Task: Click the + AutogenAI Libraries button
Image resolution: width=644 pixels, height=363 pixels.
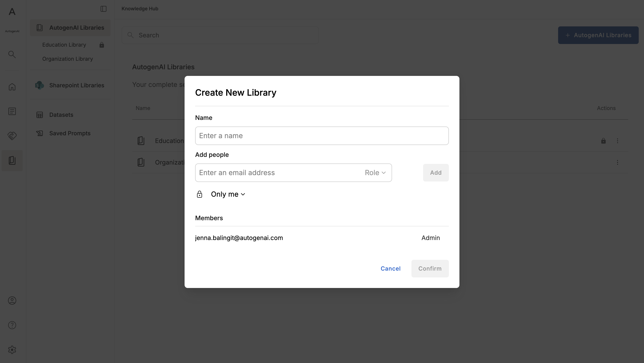Action: [x=598, y=35]
